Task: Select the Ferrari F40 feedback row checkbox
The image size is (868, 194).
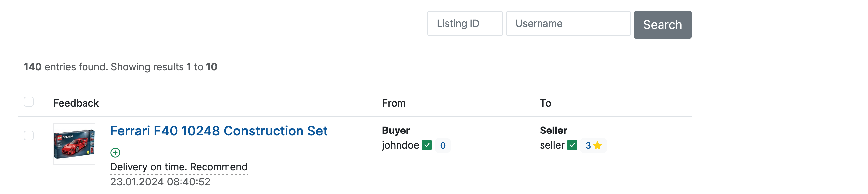Action: coord(29,136)
